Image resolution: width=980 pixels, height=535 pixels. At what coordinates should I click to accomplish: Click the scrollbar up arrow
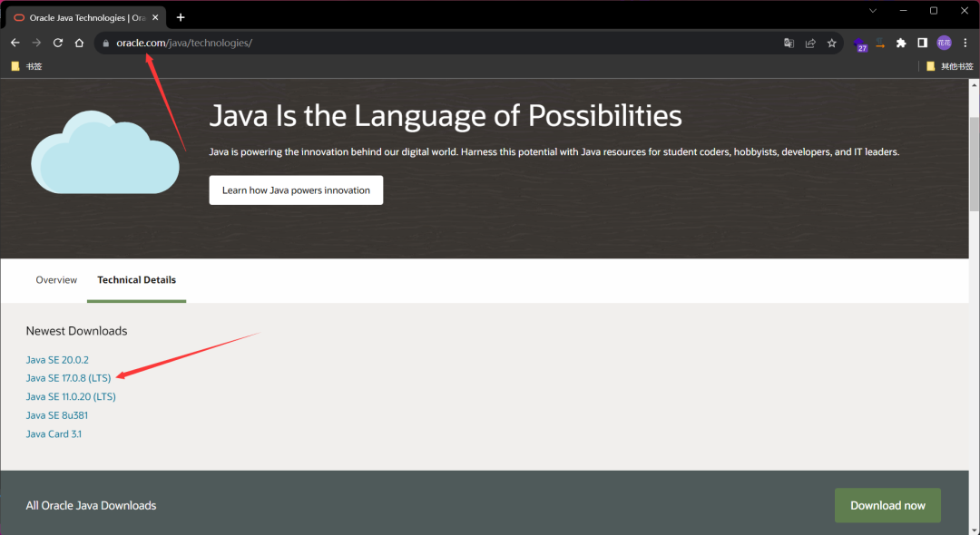(974, 85)
